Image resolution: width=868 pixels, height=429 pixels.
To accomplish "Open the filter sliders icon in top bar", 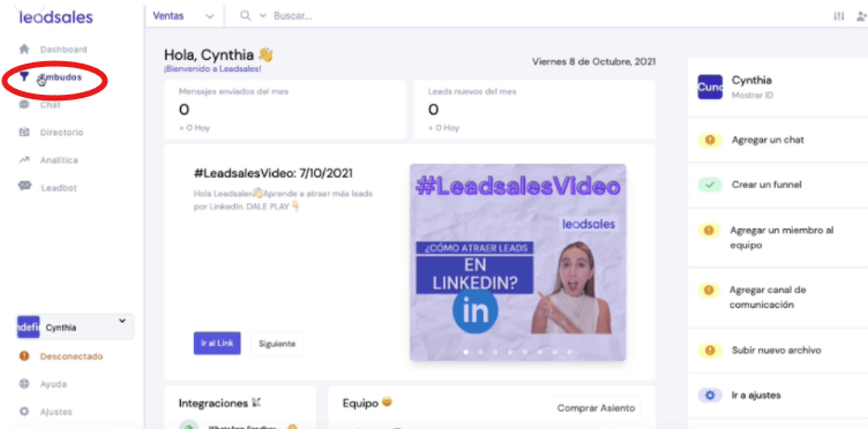I will tap(839, 16).
